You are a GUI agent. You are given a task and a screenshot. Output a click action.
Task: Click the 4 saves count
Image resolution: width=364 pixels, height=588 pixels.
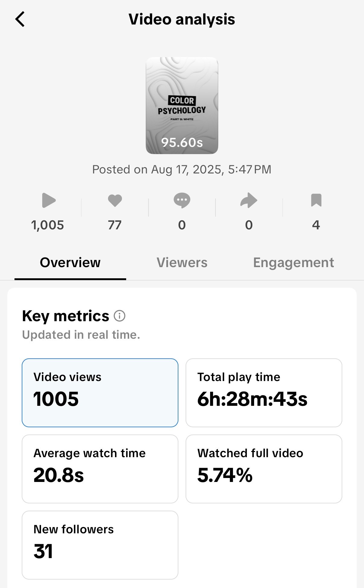click(316, 225)
